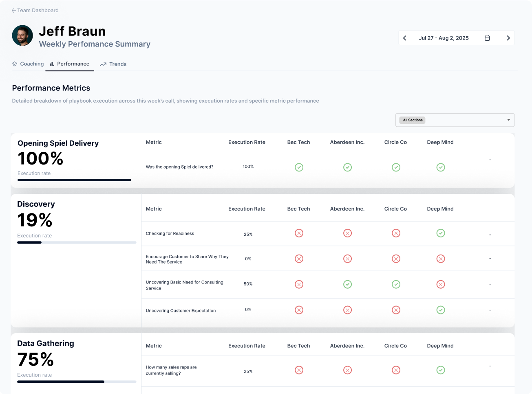Click Discovery table Bec Tech column header
This screenshot has height=395, width=532.
tap(299, 209)
